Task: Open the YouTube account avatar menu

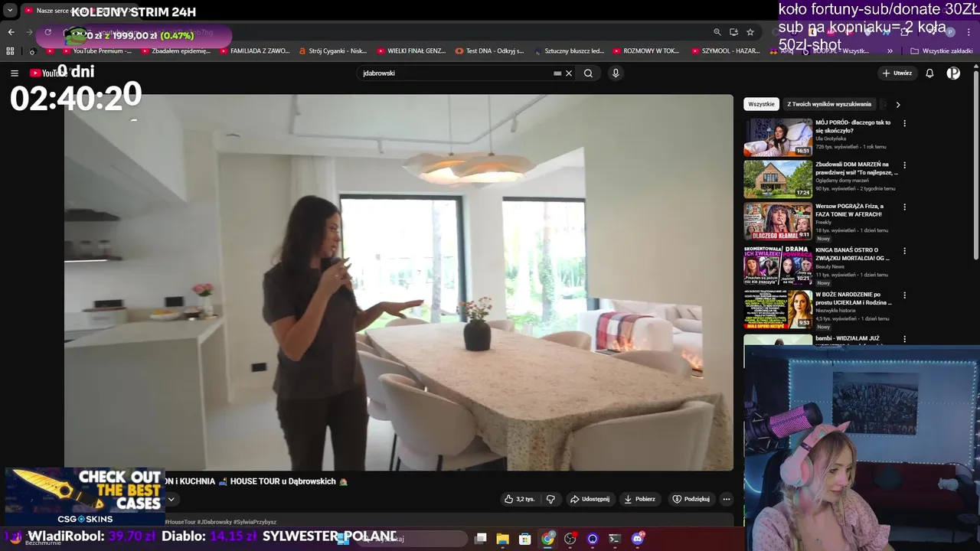Action: 953,73
